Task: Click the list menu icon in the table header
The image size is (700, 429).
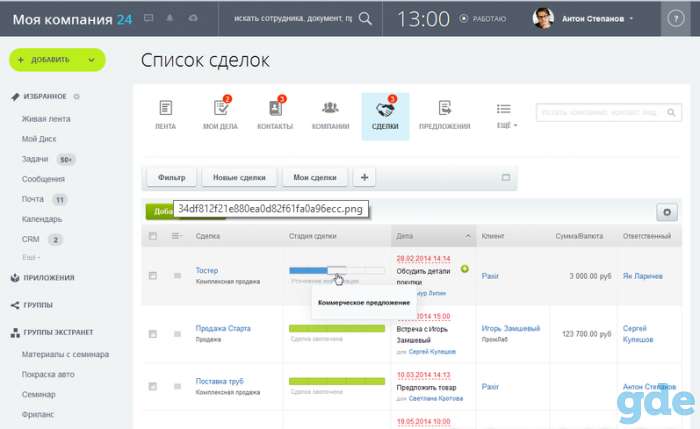Action: [177, 236]
